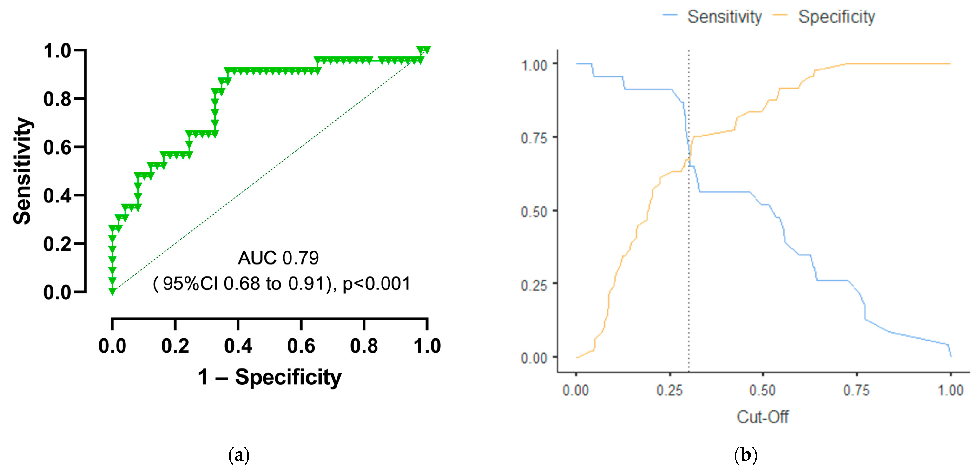Click the bottom green triangle marker at ROC origin
Image resolution: width=980 pixels, height=473 pixels.
coord(112,291)
